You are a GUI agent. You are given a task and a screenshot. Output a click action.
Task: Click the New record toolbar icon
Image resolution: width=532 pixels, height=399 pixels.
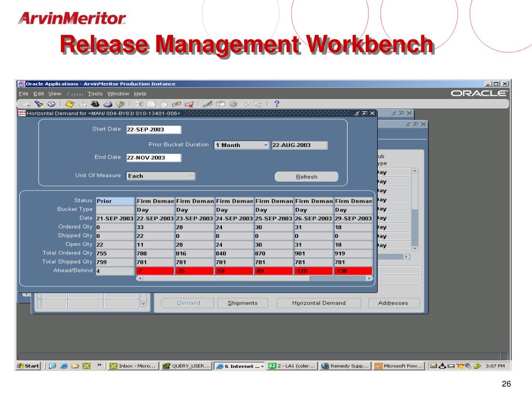pos(26,104)
